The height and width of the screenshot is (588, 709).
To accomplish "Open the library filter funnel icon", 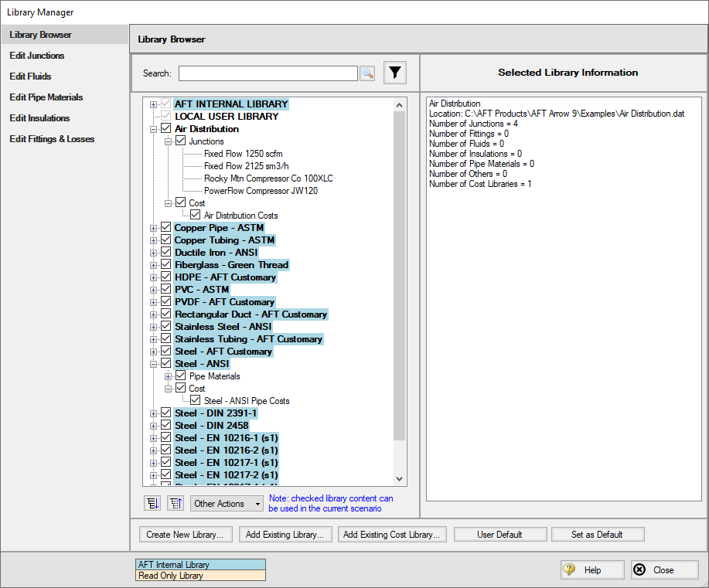I will (395, 73).
